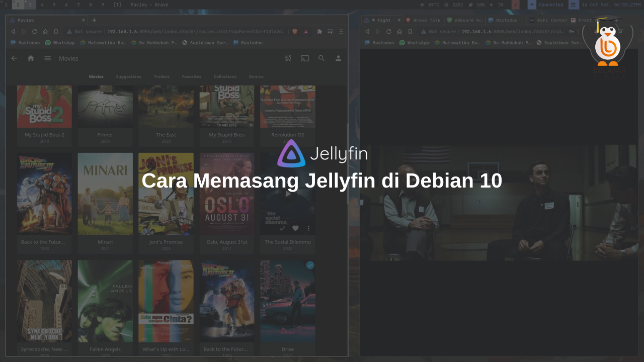Click the music note icon in top bar
644x362 pixels.
coord(516,5)
